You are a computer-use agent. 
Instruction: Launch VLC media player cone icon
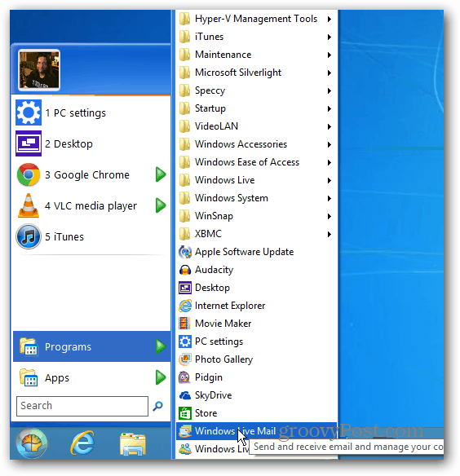click(29, 205)
